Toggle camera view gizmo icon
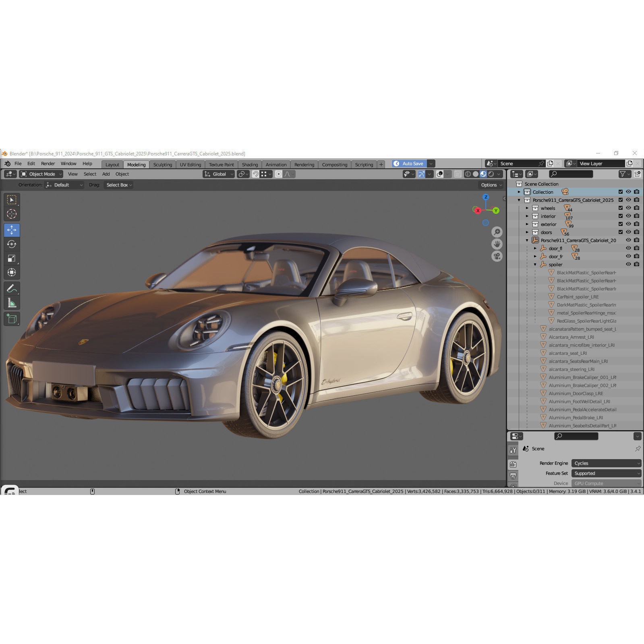Image resolution: width=644 pixels, height=644 pixels. [x=497, y=256]
